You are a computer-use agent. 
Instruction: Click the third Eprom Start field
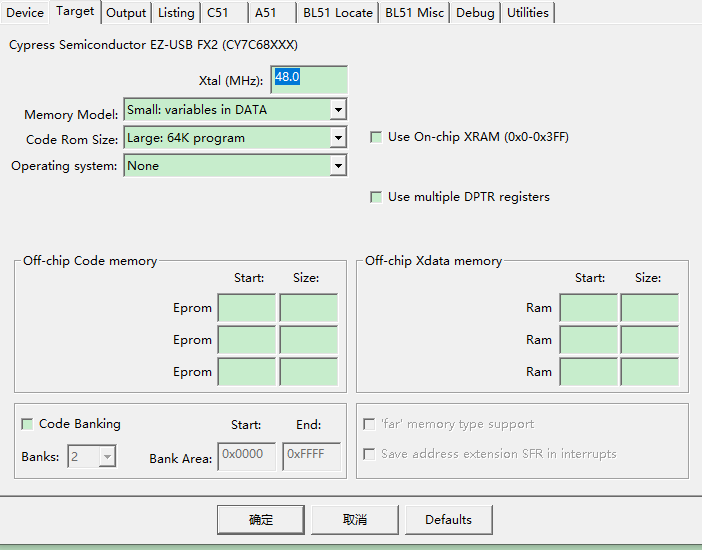pos(247,372)
